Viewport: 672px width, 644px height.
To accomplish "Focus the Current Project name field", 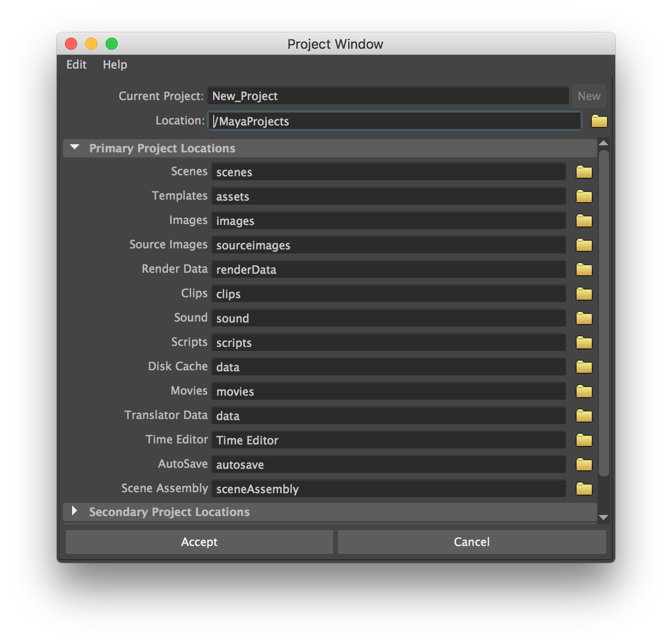I will pyautogui.click(x=388, y=96).
